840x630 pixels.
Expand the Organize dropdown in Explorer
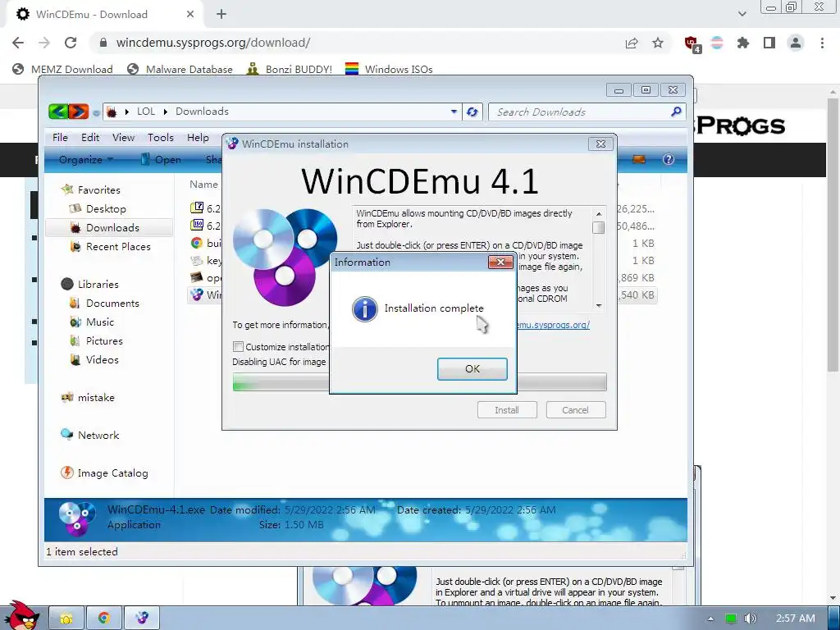tap(85, 160)
